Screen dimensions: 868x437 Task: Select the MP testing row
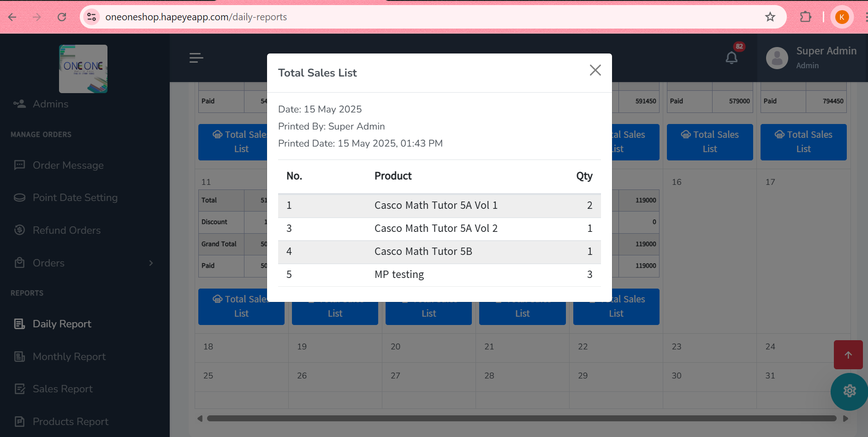coord(439,275)
